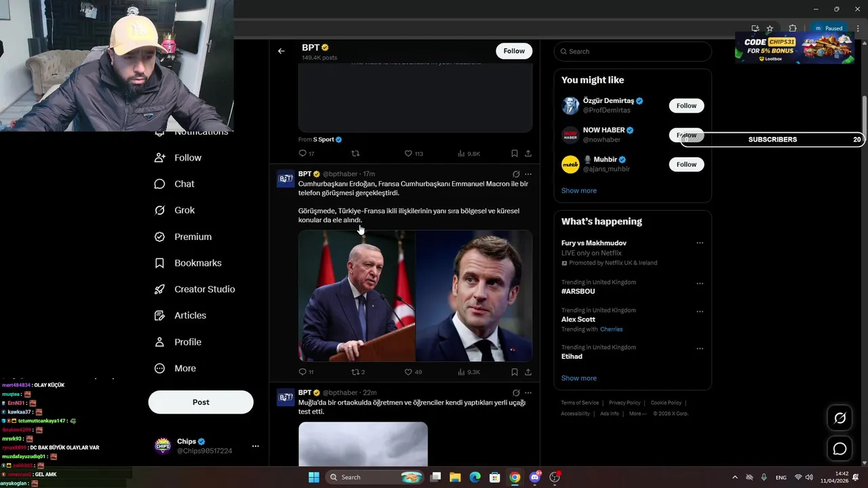View analytics of post with 9.8K views
The height and width of the screenshot is (488, 868).
pyautogui.click(x=468, y=154)
